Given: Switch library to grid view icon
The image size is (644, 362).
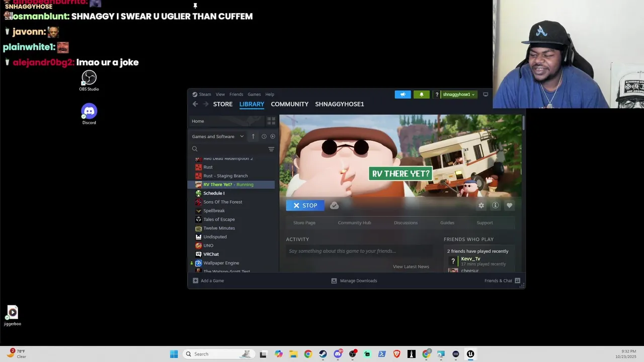Looking at the screenshot, I should (271, 121).
